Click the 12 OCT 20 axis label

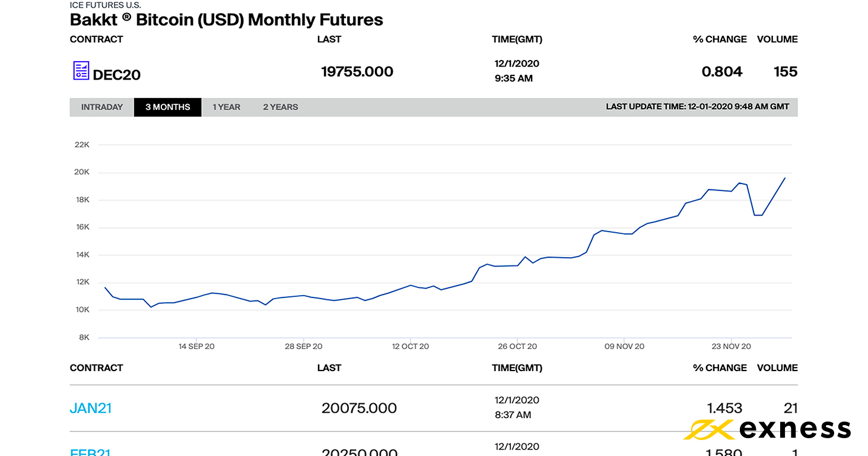(410, 347)
